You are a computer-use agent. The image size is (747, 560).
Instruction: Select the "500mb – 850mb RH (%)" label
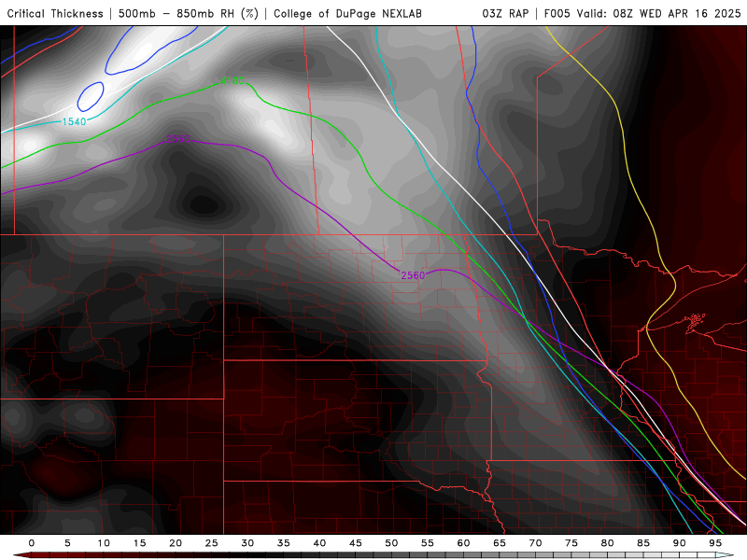click(x=189, y=13)
